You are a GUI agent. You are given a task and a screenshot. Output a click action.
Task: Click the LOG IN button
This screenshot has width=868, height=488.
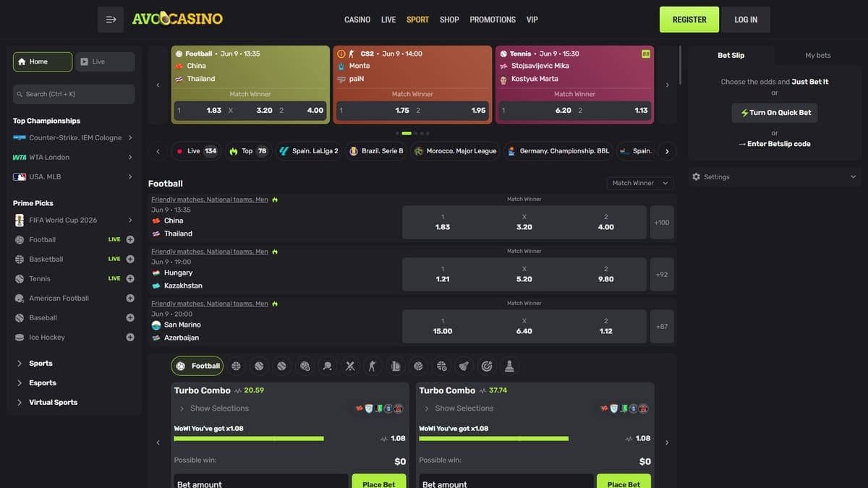click(746, 20)
